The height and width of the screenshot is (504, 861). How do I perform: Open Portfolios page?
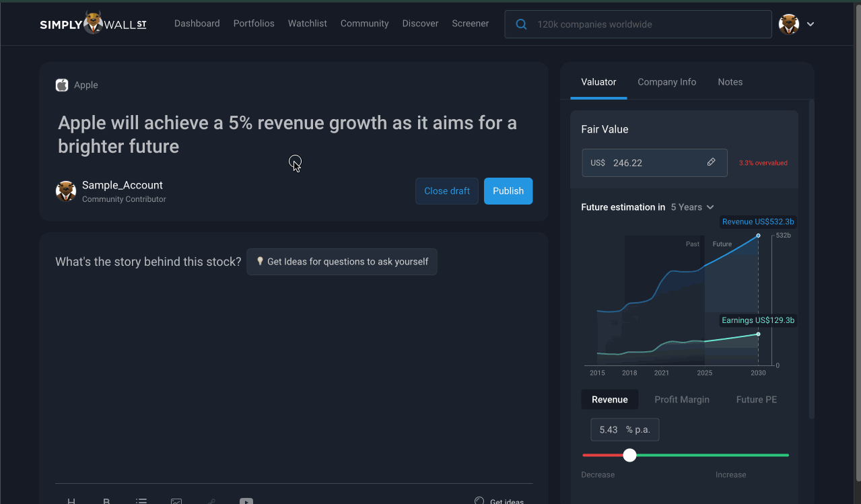click(x=254, y=24)
